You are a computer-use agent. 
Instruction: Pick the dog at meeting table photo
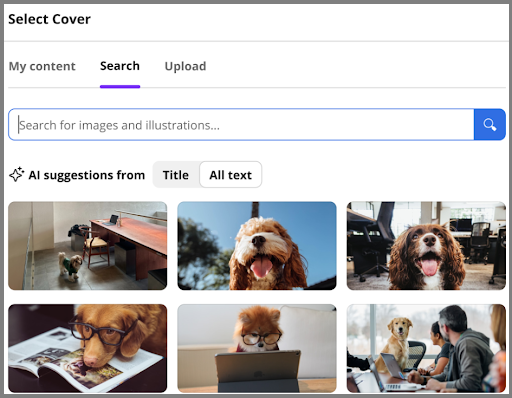click(x=426, y=348)
